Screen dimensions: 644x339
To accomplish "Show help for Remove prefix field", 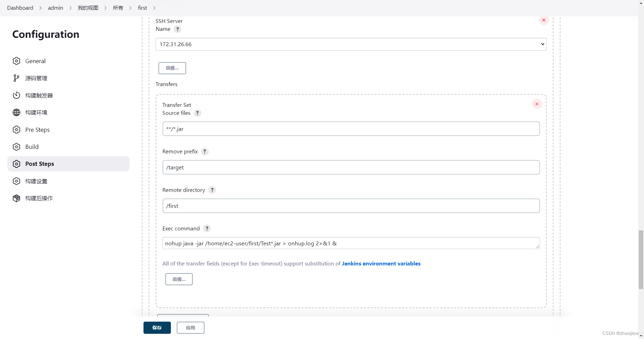I will pos(205,152).
